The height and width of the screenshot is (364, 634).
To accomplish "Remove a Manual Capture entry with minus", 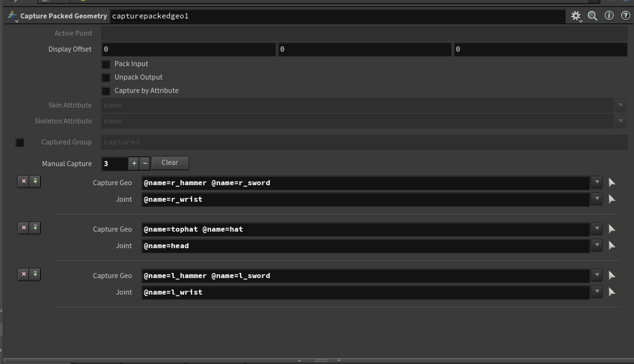I will click(144, 164).
